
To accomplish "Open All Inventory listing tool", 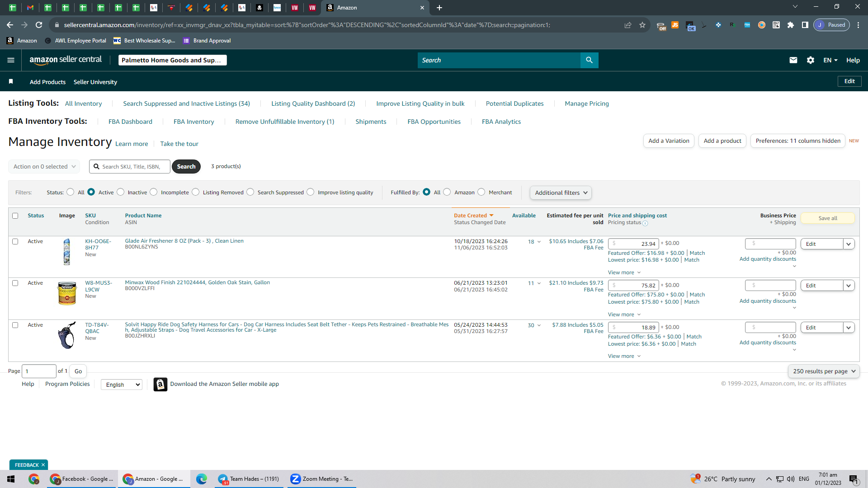I will pyautogui.click(x=83, y=103).
